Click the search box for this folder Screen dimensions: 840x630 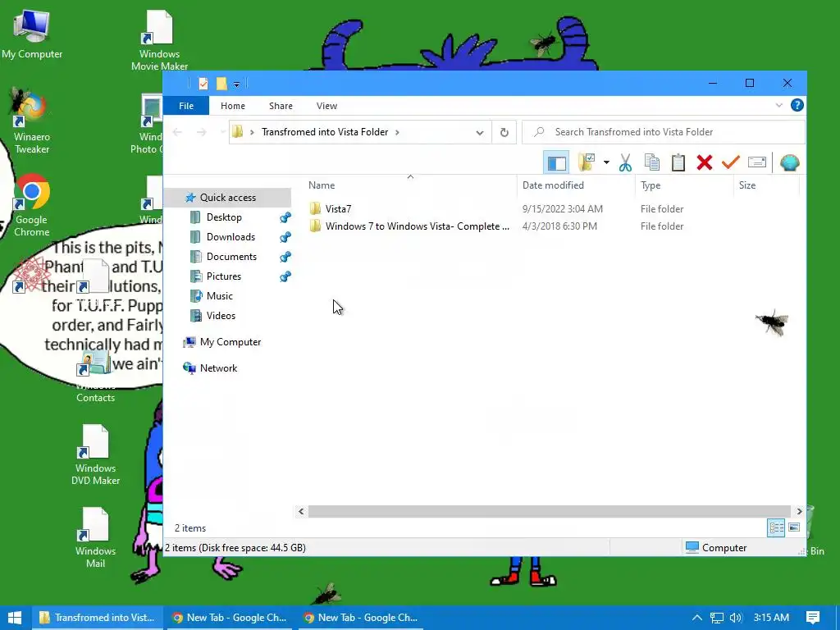tap(663, 132)
